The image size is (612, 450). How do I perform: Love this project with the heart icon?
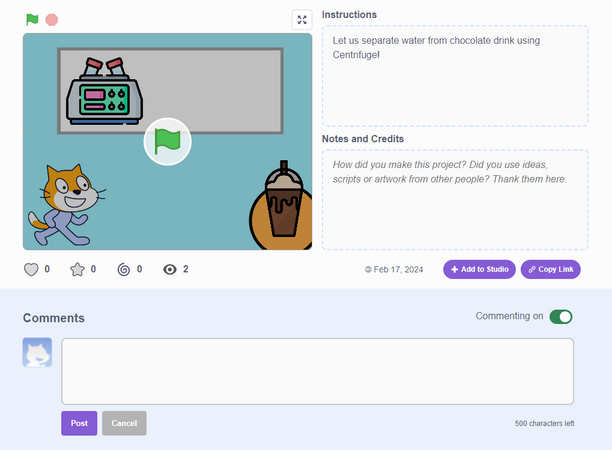coord(31,269)
